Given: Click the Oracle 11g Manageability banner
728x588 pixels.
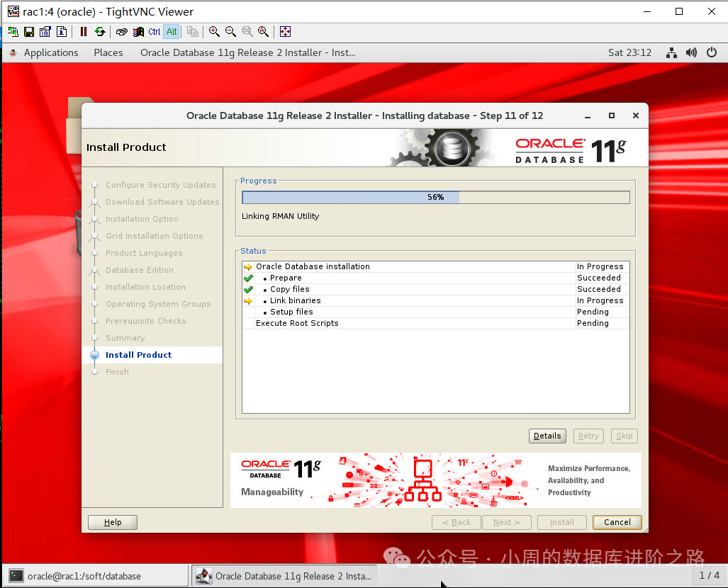Looking at the screenshot, I should pos(435,480).
